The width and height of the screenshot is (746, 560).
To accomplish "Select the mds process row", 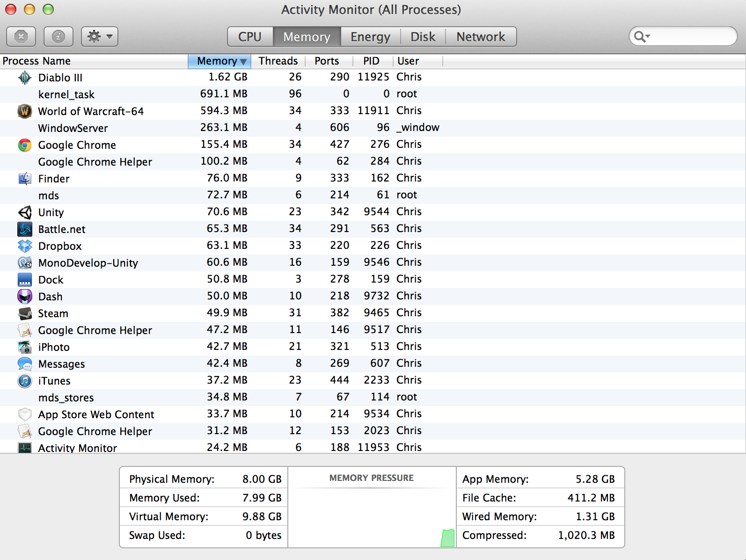I will point(373,195).
